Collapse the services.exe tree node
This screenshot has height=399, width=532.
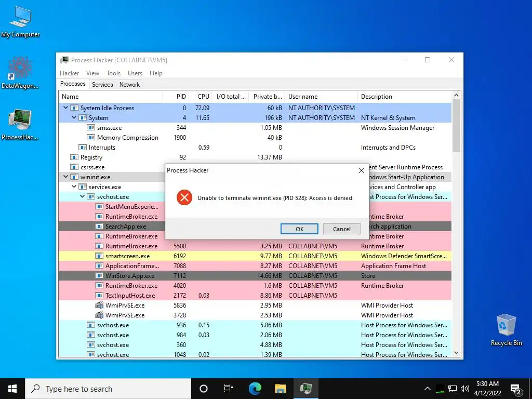[74, 187]
